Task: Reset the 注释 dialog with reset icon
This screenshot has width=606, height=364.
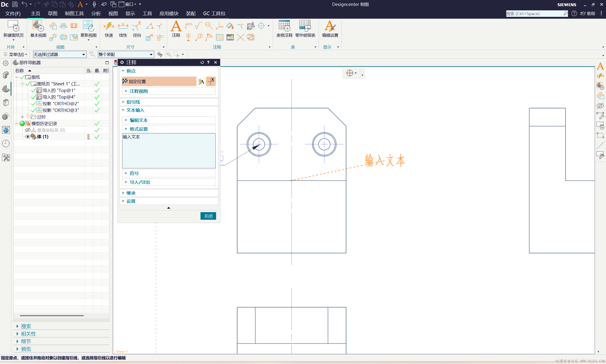Action: click(x=202, y=62)
